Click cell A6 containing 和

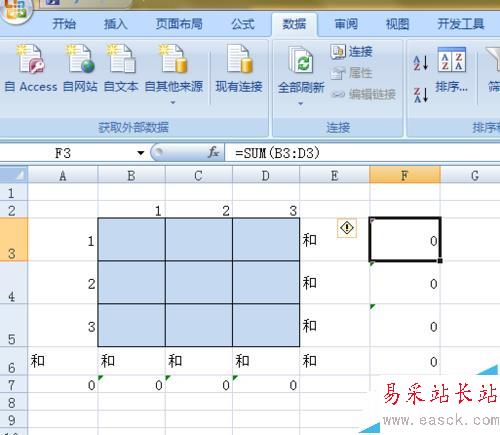pyautogui.click(x=63, y=361)
